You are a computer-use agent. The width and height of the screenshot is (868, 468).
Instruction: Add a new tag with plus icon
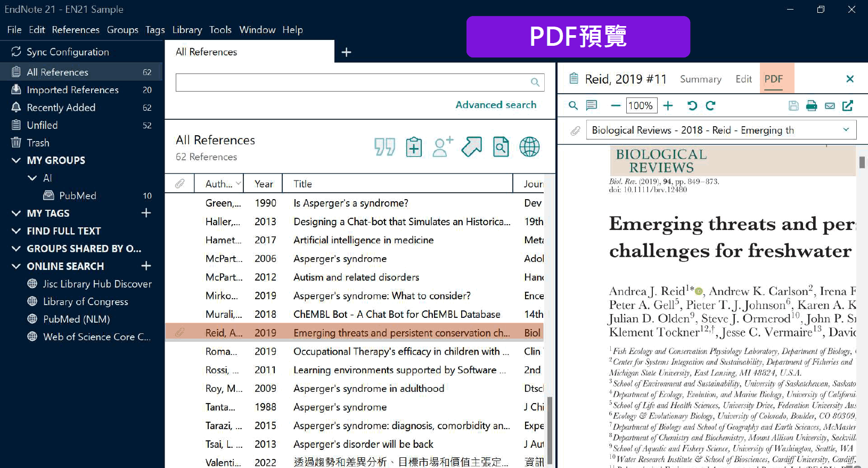click(146, 213)
